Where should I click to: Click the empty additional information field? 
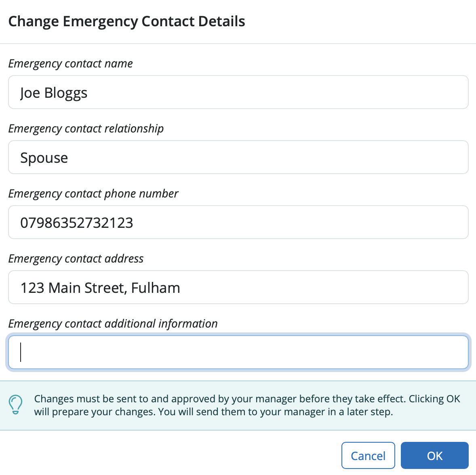click(x=238, y=352)
